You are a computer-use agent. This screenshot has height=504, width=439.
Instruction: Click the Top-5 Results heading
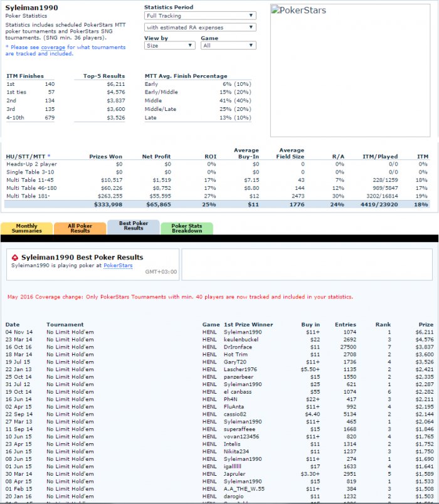point(104,76)
